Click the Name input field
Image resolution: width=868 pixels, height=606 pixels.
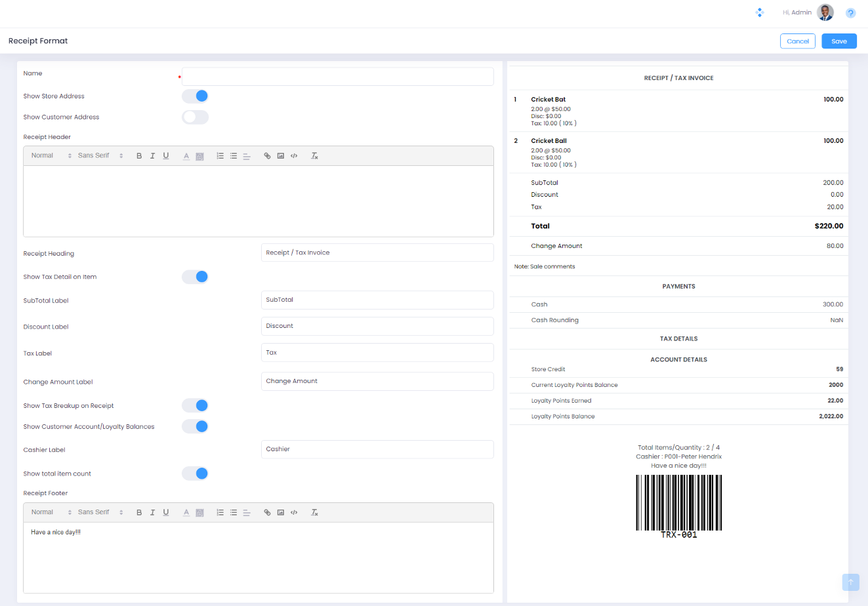337,77
